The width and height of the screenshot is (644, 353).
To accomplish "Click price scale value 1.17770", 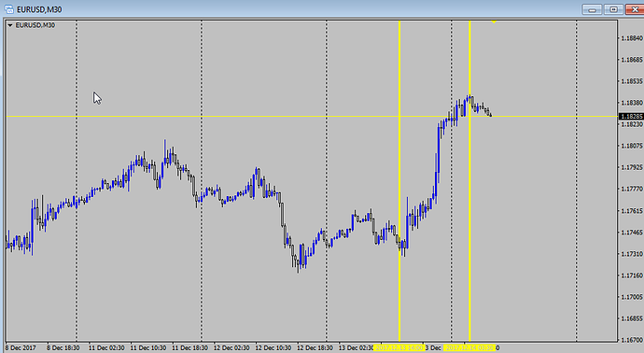I will pos(632,189).
